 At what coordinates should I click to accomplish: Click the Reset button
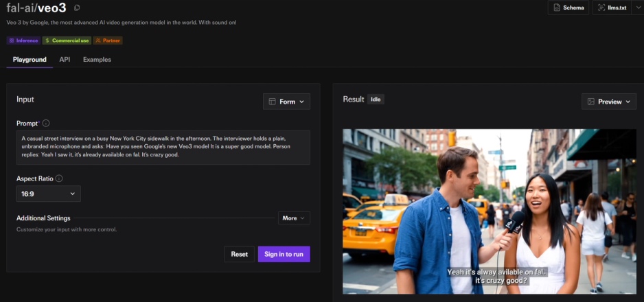pos(239,254)
